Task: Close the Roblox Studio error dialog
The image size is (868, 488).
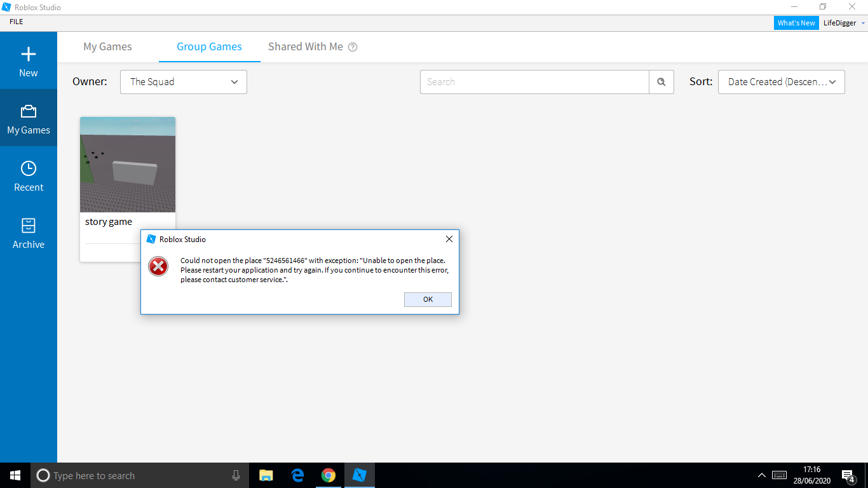Action: point(449,239)
